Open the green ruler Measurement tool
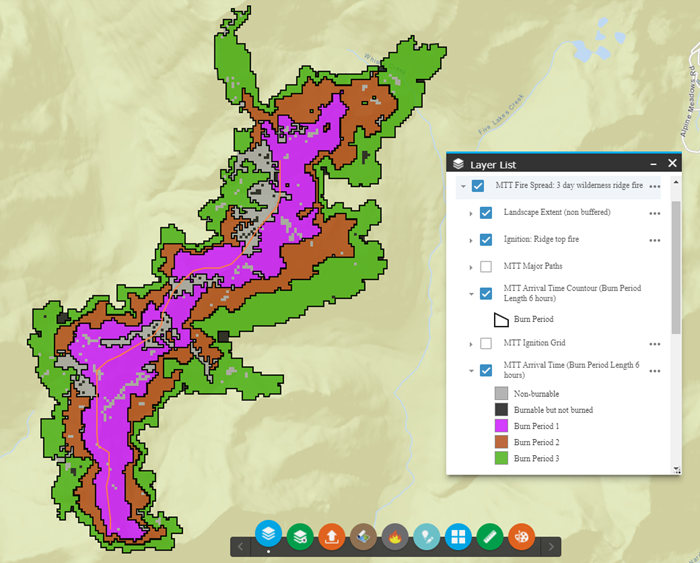The height and width of the screenshot is (563, 700). pyautogui.click(x=490, y=536)
